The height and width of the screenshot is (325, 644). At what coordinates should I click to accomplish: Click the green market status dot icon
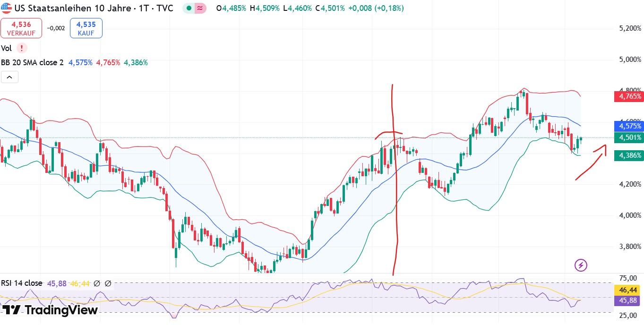(188, 9)
